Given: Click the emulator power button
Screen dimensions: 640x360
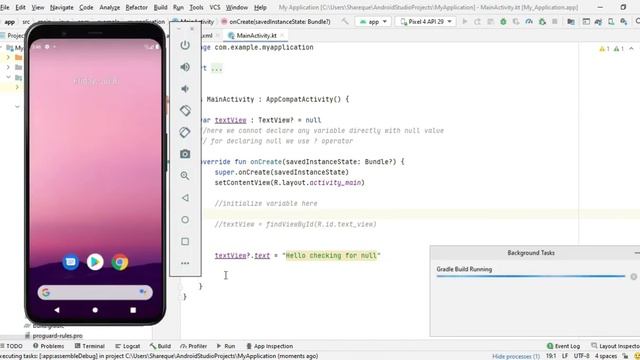Looking at the screenshot, I should click(x=185, y=45).
